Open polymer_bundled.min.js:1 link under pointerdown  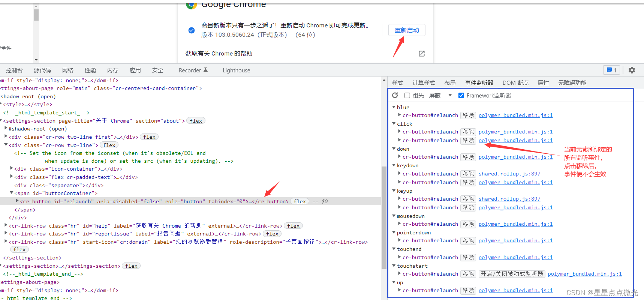[x=515, y=241]
